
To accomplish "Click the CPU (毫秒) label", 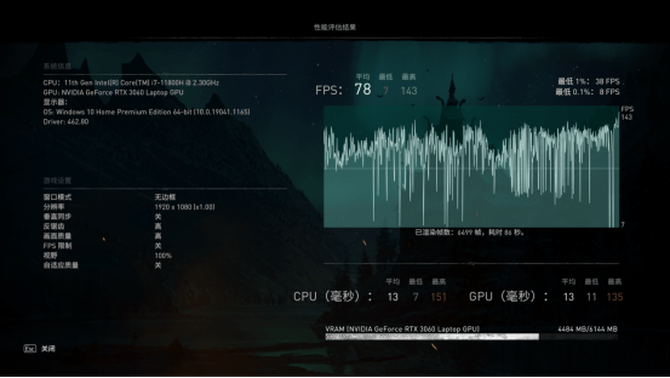I will coord(332,296).
